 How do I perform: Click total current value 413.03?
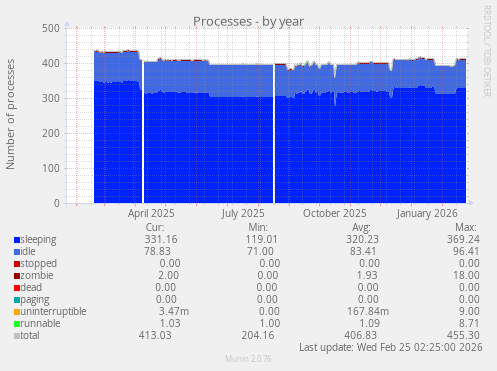[x=155, y=335]
